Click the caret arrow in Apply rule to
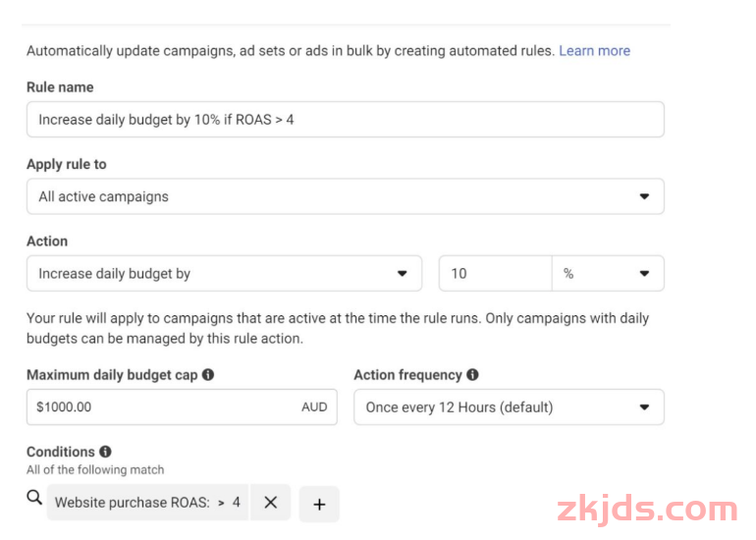Screen dimensions: 756x540 coord(644,196)
